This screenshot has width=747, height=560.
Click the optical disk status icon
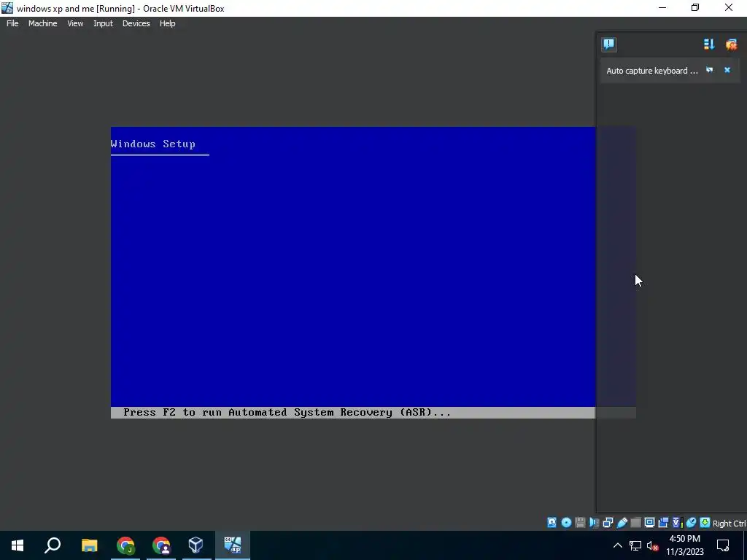click(566, 522)
